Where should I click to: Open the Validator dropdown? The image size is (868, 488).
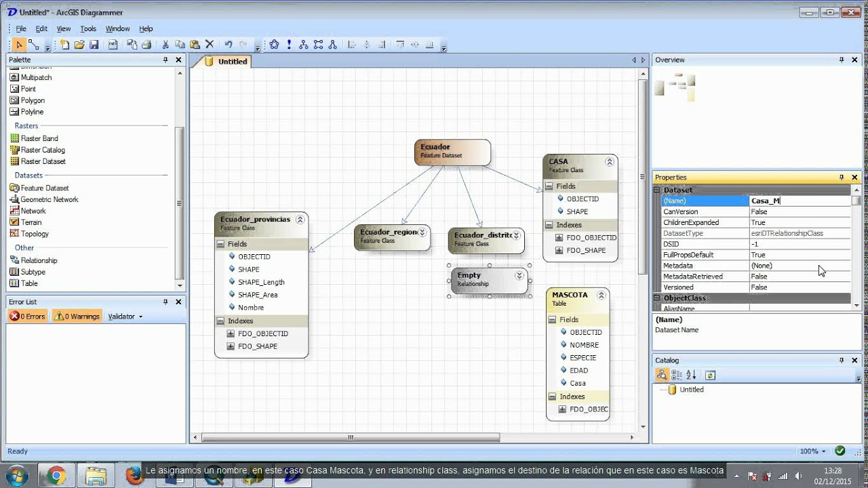pos(125,317)
